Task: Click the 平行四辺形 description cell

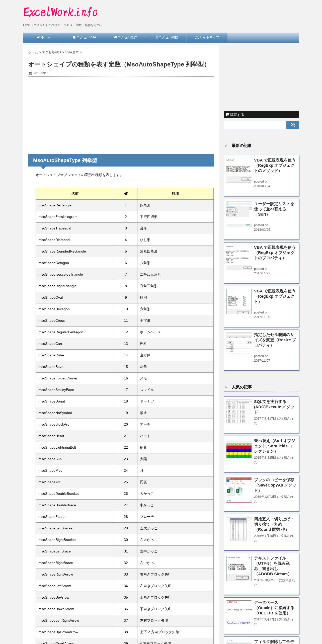Action: point(175,217)
